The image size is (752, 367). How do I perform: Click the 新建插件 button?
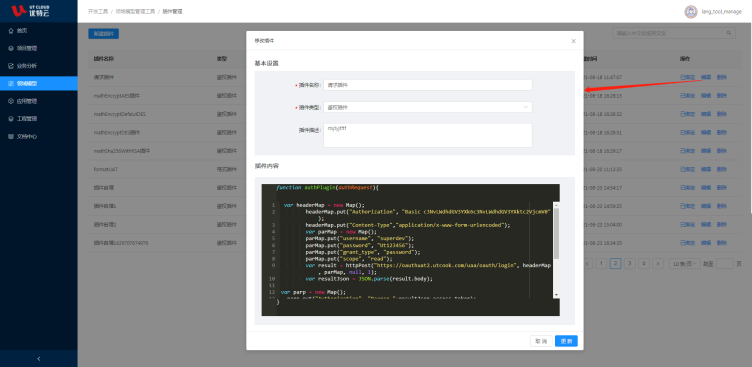pyautogui.click(x=104, y=34)
